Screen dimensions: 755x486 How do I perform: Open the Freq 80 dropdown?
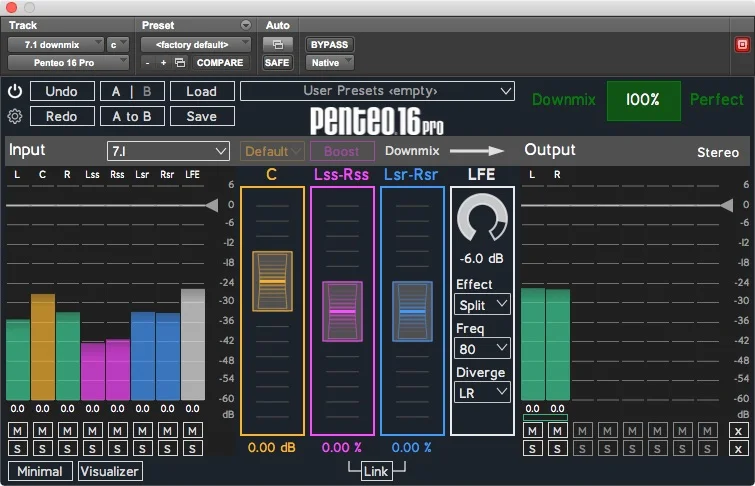[x=482, y=348]
